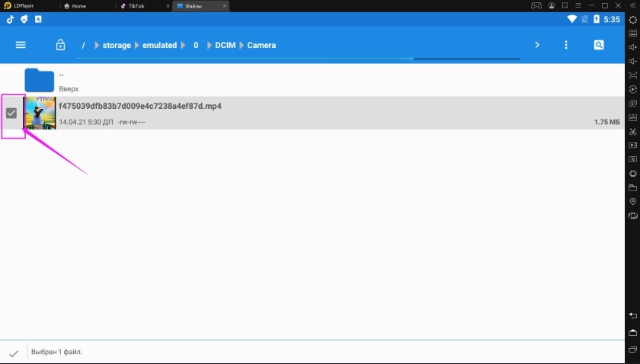Image resolution: width=640 pixels, height=364 pixels.
Task: Click the scissors screenshot icon in the sidebar
Action: tap(632, 132)
